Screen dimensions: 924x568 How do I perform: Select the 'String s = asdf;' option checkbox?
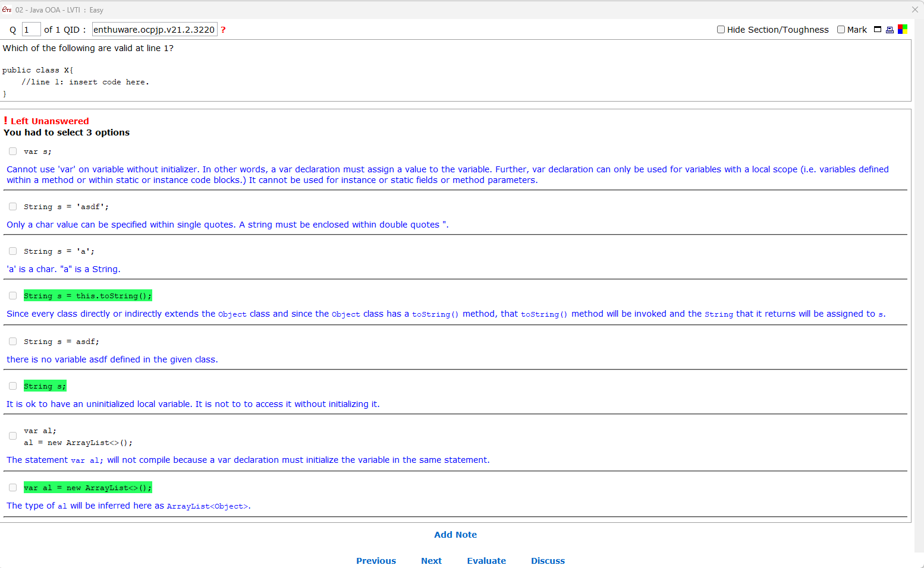tap(12, 341)
